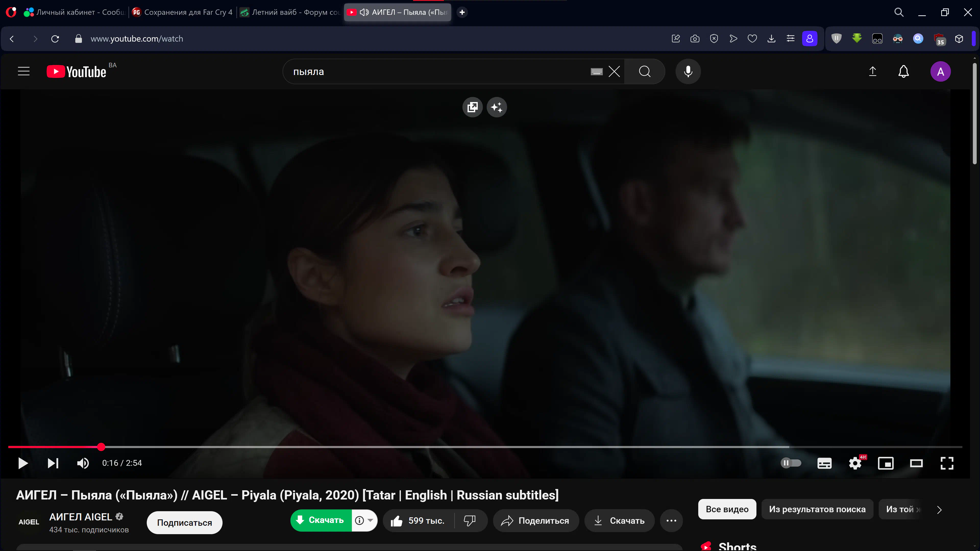
Task: Show site security lock information
Action: click(x=78, y=39)
